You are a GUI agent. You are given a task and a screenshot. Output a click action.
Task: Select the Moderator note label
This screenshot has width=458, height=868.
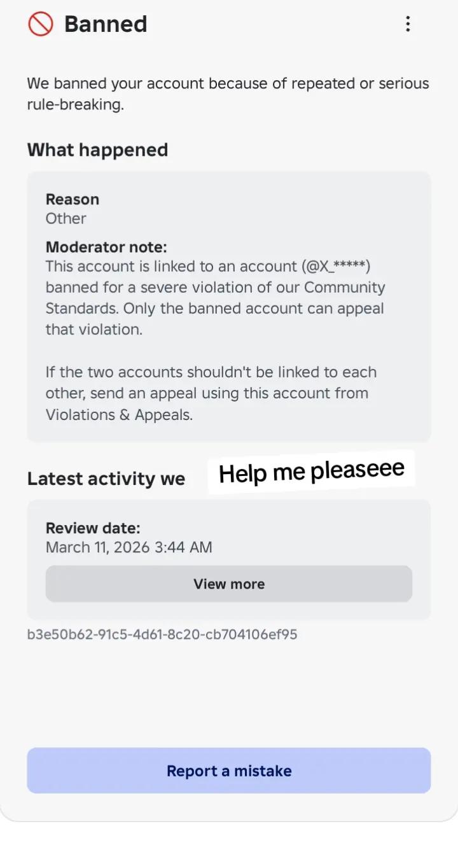click(106, 247)
